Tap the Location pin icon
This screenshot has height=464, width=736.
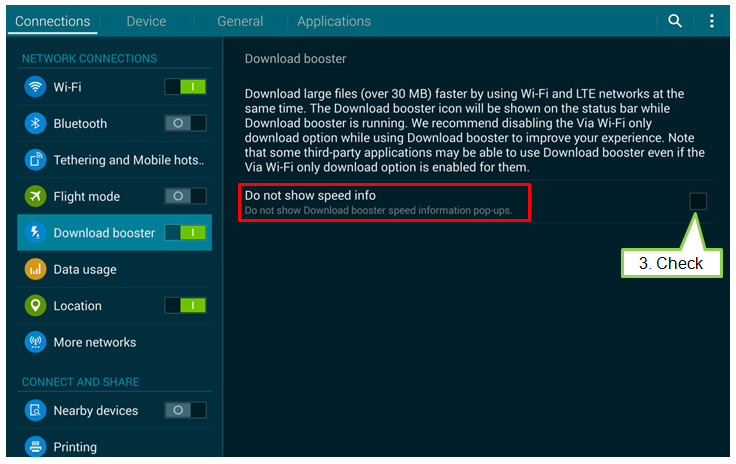pos(35,305)
